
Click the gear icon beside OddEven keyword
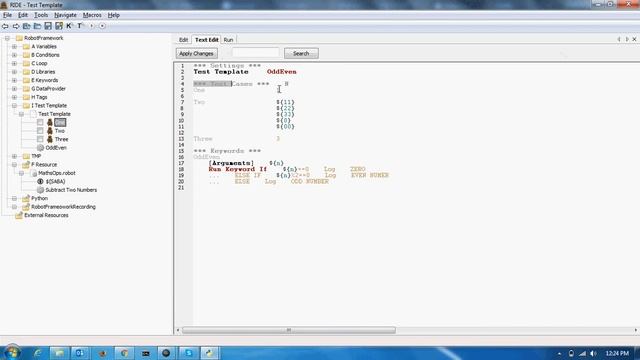(40, 148)
